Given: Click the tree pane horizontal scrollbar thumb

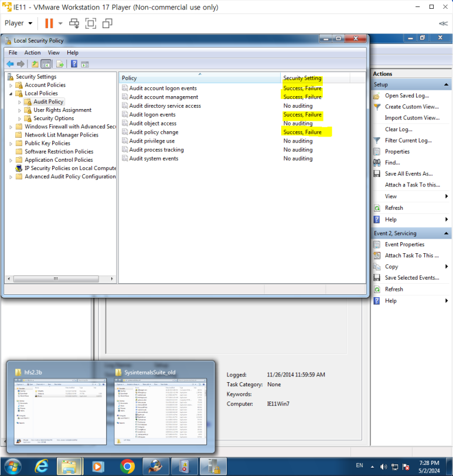Looking at the screenshot, I should tap(56, 278).
